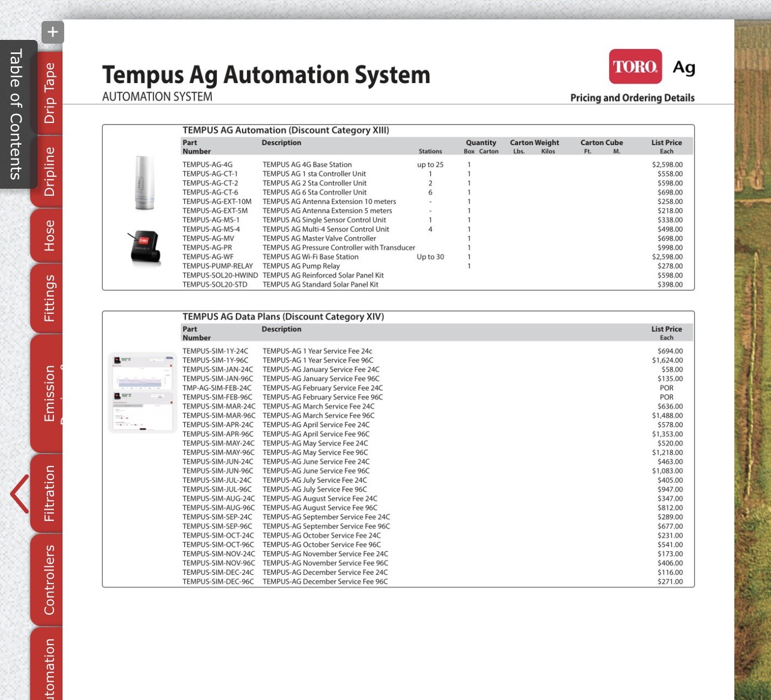Select the Emission Devices tab
This screenshot has height=700, width=771.
[49, 394]
